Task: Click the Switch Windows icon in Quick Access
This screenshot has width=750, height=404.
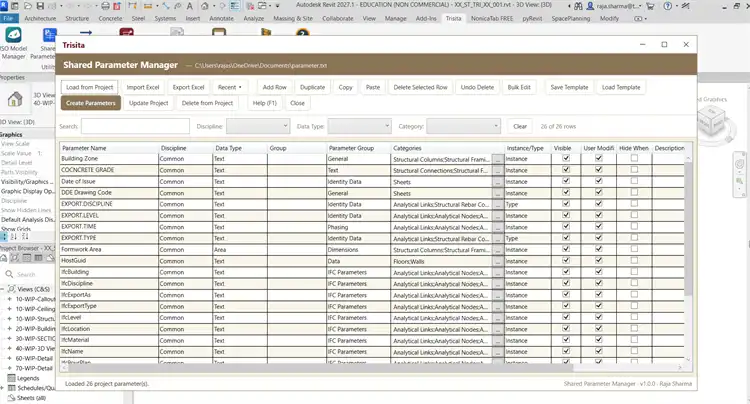Action: [262, 6]
